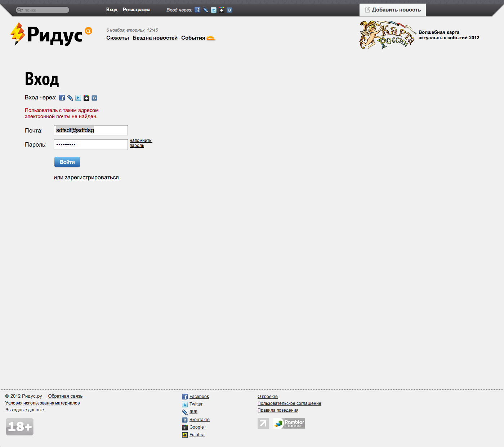Image resolution: width=504 pixels, height=447 pixels.
Task: Click the LiveJournal pencil icon in top bar
Action: click(x=205, y=10)
